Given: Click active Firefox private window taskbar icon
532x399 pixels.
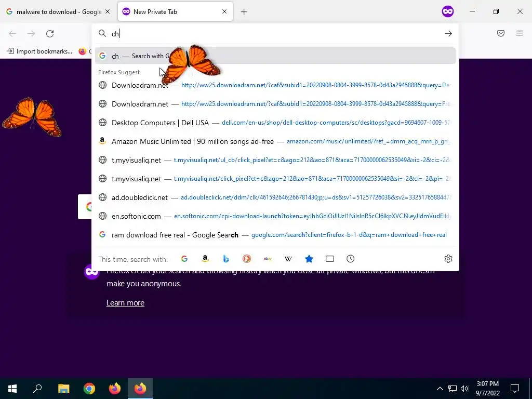Looking at the screenshot, I should pyautogui.click(x=140, y=388).
